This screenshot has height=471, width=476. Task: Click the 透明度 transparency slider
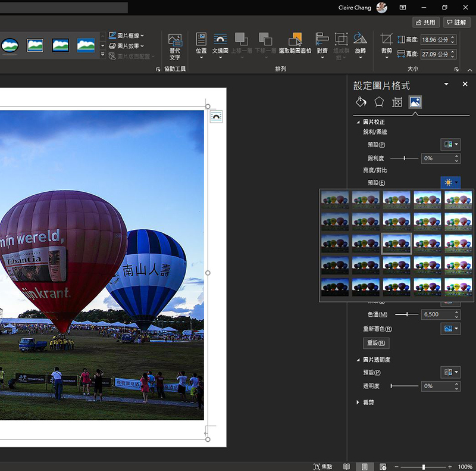[x=405, y=386]
